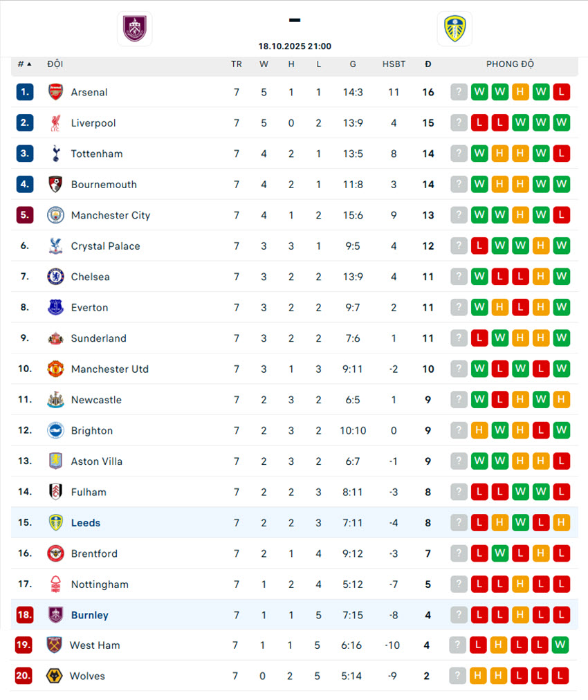
Task: Click the Wolves club logo
Action: 54,676
